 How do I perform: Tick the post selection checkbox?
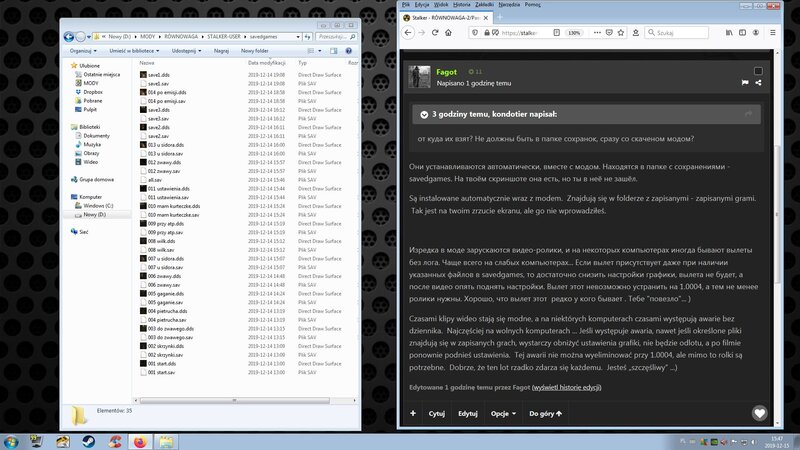[758, 71]
